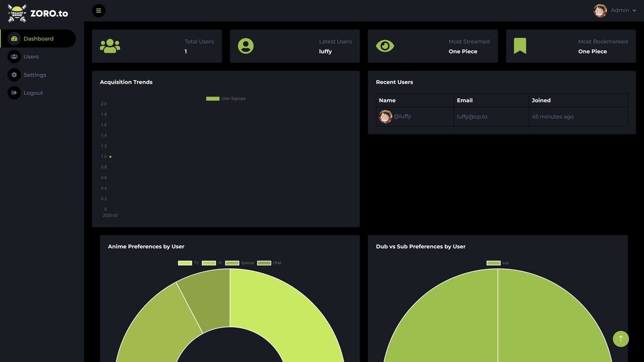644x362 pixels.
Task: Open the @luffy user in Recent Users
Action: pyautogui.click(x=402, y=116)
